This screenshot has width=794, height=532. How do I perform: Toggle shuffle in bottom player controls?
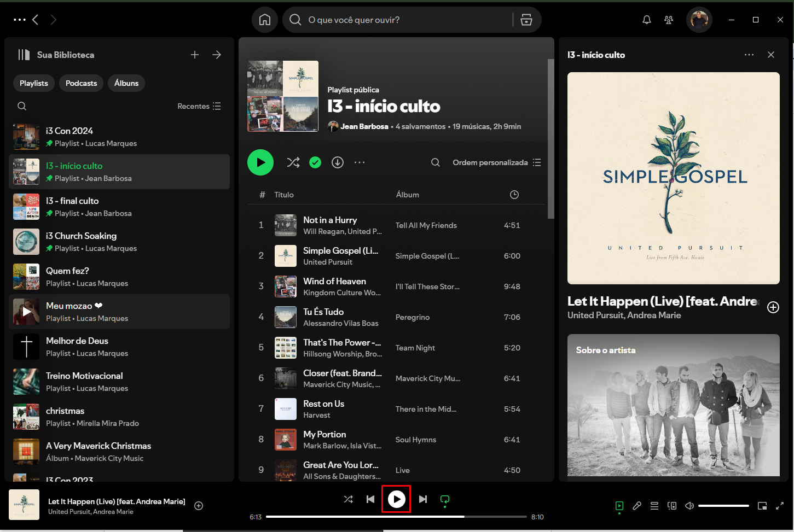(x=349, y=499)
